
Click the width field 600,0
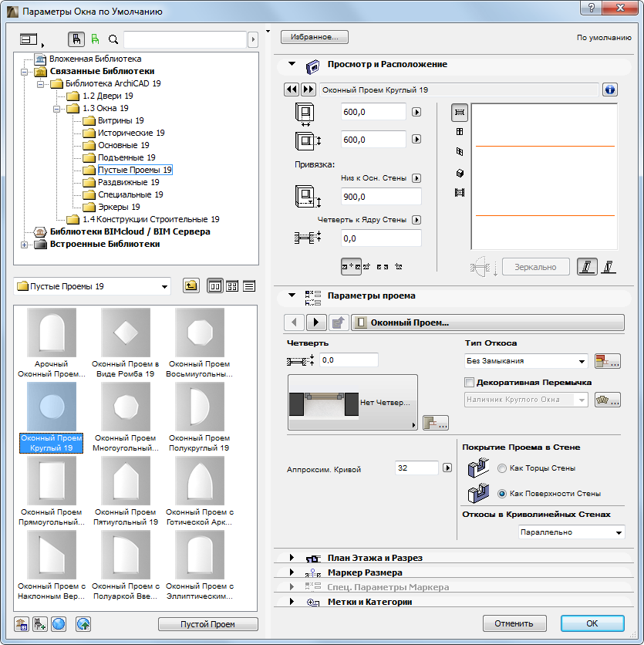tap(373, 112)
